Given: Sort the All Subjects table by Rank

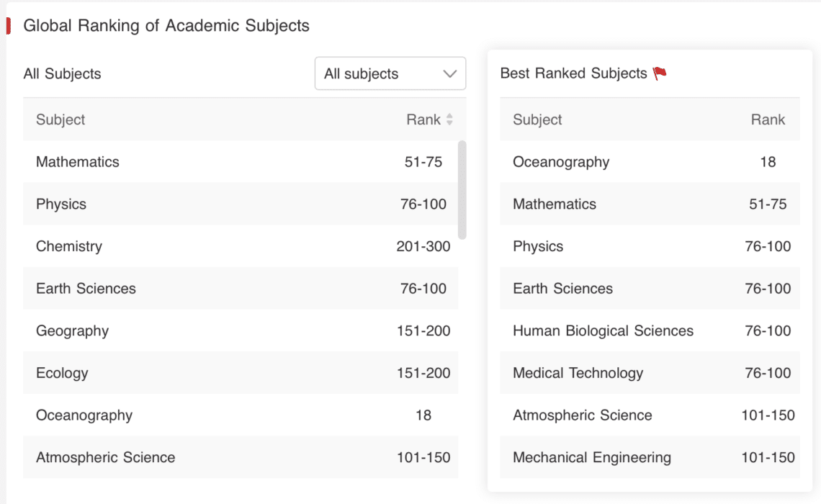Looking at the screenshot, I should coord(423,120).
